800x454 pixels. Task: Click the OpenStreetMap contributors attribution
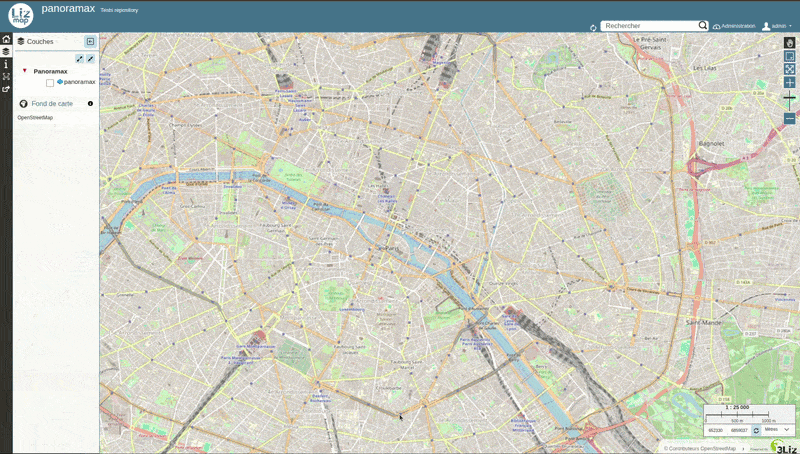click(x=699, y=448)
